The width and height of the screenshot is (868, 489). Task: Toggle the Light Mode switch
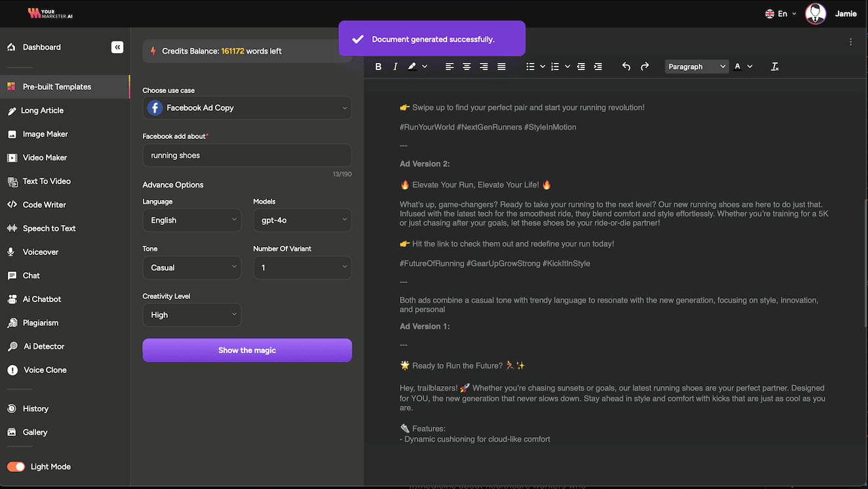16,467
